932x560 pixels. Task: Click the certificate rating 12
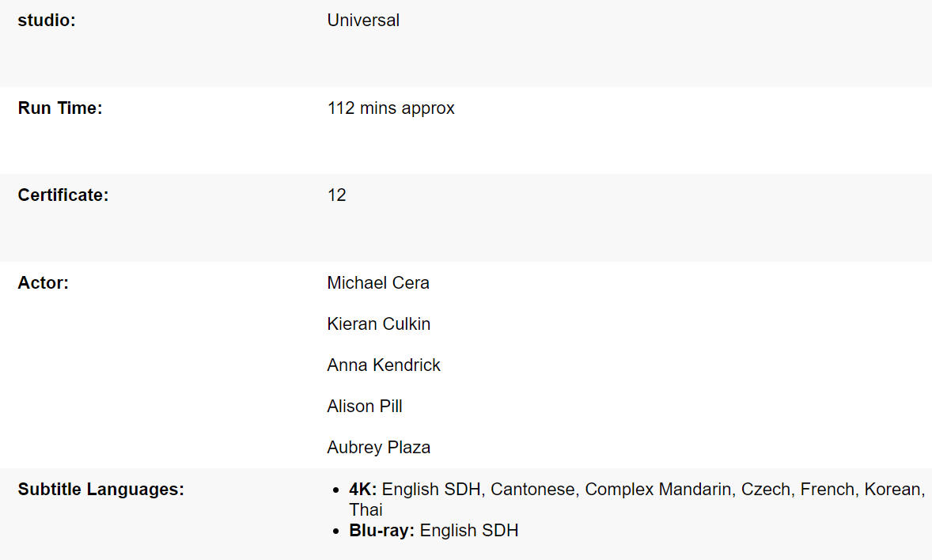coord(337,195)
